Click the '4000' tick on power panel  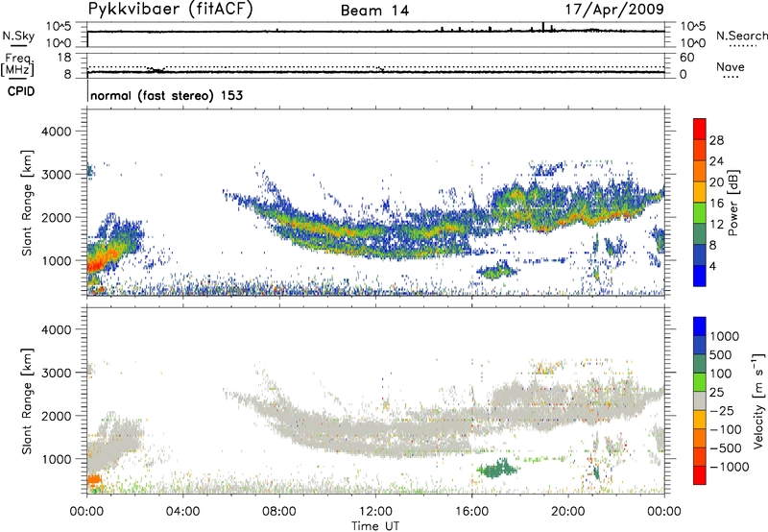56,132
